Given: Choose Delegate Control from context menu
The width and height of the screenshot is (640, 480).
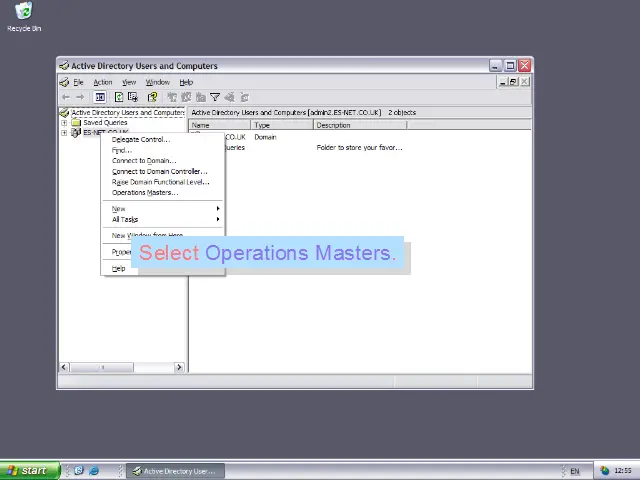Looking at the screenshot, I should coord(163,140).
